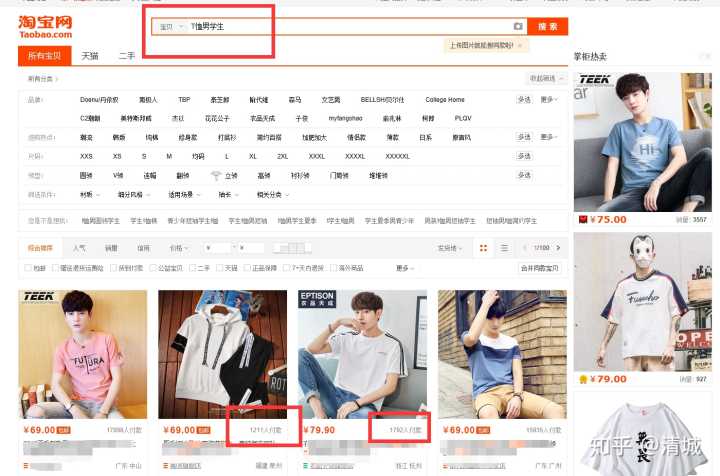Open the masked model white t-shirt hot-seller image
The width and height of the screenshot is (720, 476).
[643, 302]
